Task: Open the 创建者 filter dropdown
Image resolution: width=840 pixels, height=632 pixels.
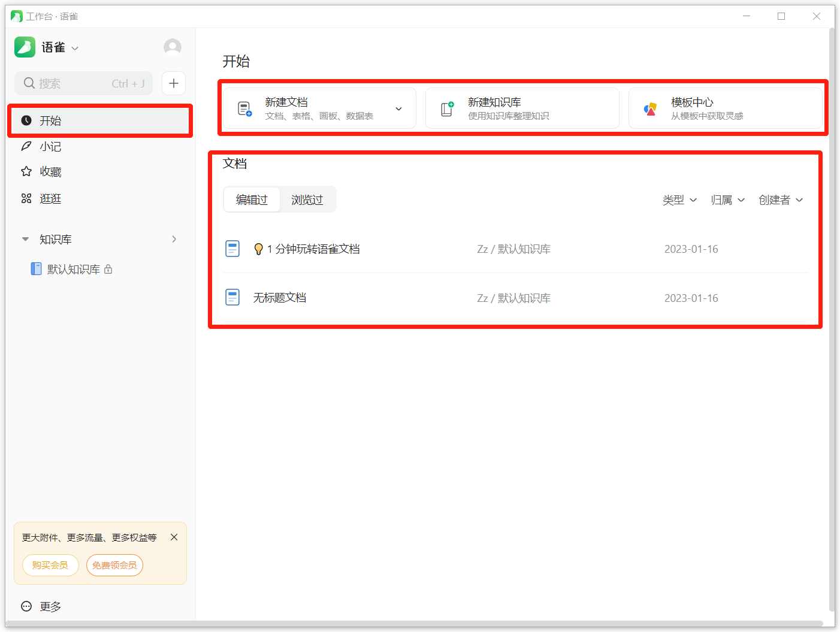Action: pos(781,200)
